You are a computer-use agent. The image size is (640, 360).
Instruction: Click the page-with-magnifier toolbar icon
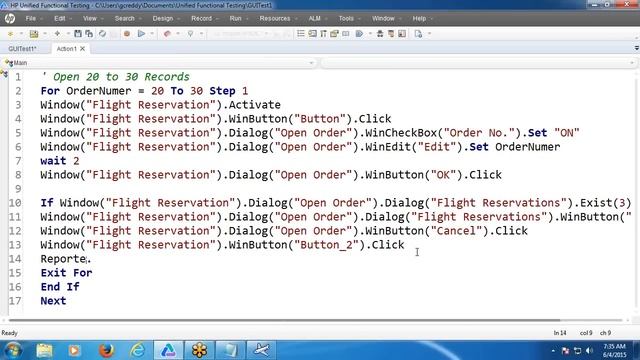(x=418, y=34)
